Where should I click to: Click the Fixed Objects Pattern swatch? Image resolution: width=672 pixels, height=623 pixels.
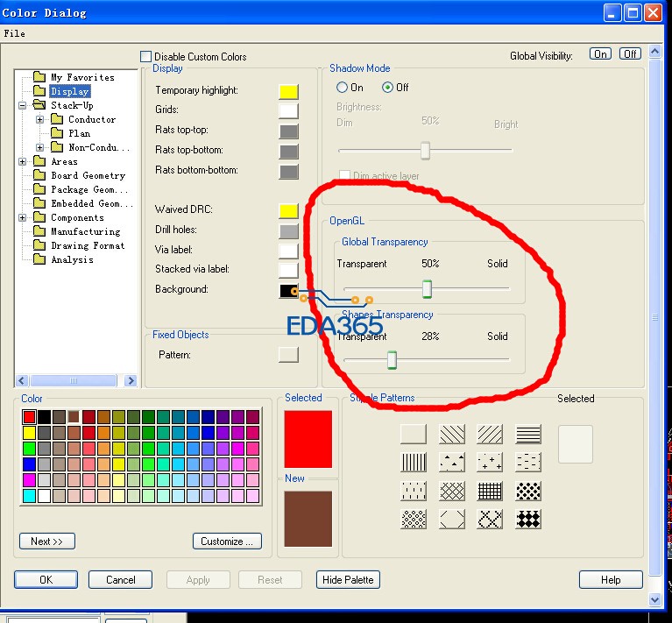click(288, 355)
